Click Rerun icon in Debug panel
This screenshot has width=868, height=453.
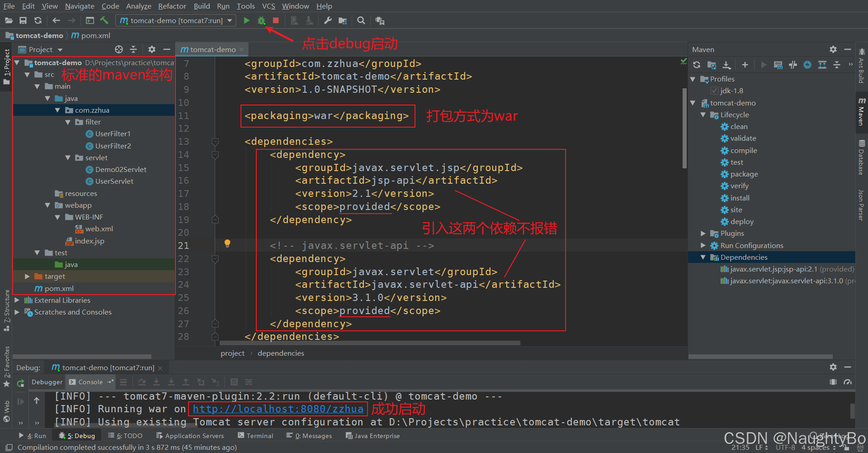point(20,383)
